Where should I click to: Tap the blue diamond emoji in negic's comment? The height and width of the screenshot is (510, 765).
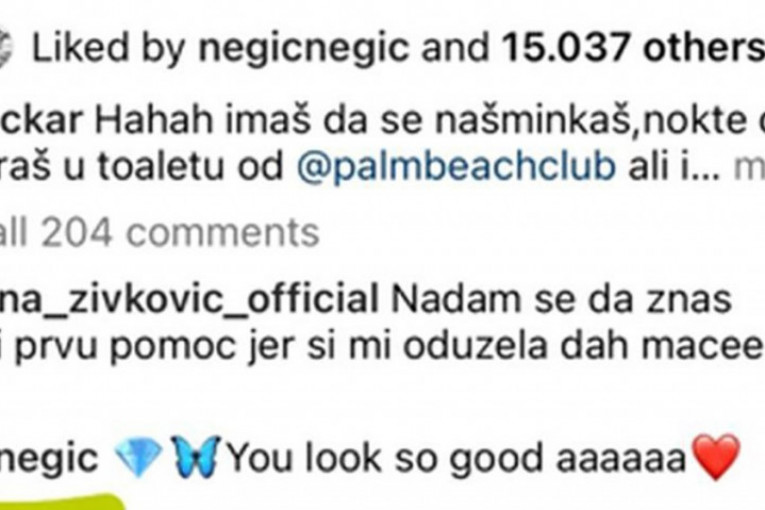pos(138,456)
